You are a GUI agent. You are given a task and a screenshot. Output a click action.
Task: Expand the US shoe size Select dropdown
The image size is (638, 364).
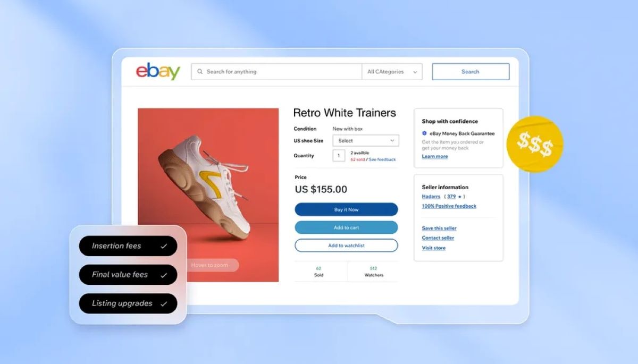[x=366, y=141]
